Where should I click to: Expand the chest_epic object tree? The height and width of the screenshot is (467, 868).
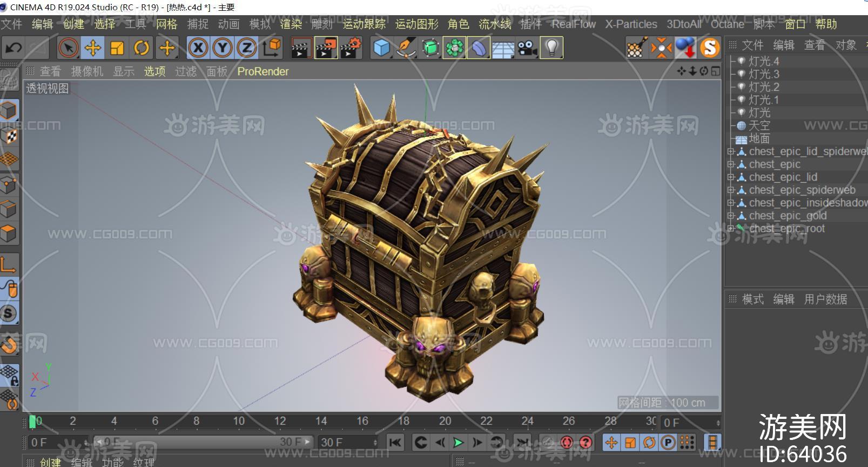[731, 164]
